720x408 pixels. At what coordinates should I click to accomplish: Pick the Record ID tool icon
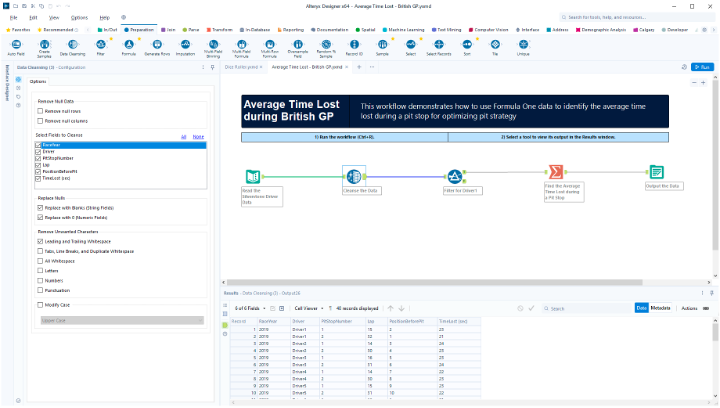pyautogui.click(x=354, y=45)
